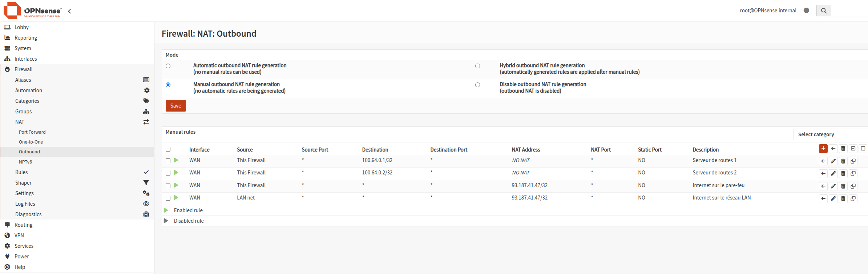Check the LAN net rule checkbox
Image resolution: width=868 pixels, height=274 pixels.
coord(168,198)
